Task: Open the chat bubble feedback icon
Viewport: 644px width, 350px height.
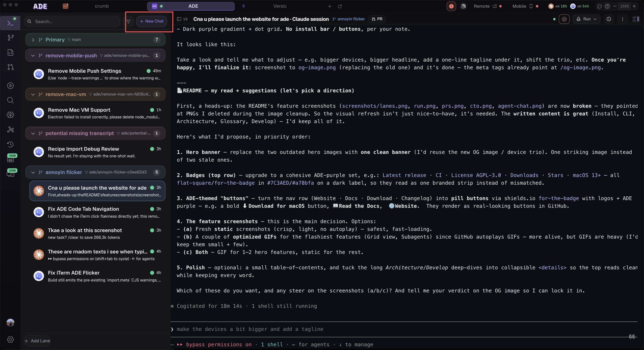Action: click(600, 6)
